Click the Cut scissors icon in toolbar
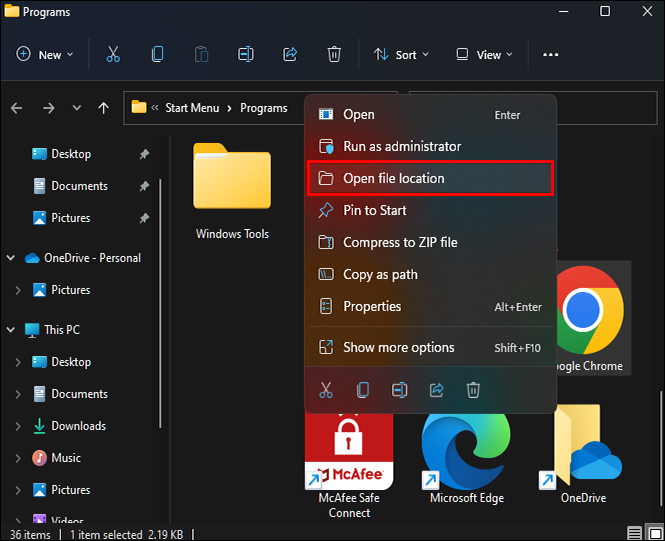The image size is (665, 541). [x=113, y=55]
